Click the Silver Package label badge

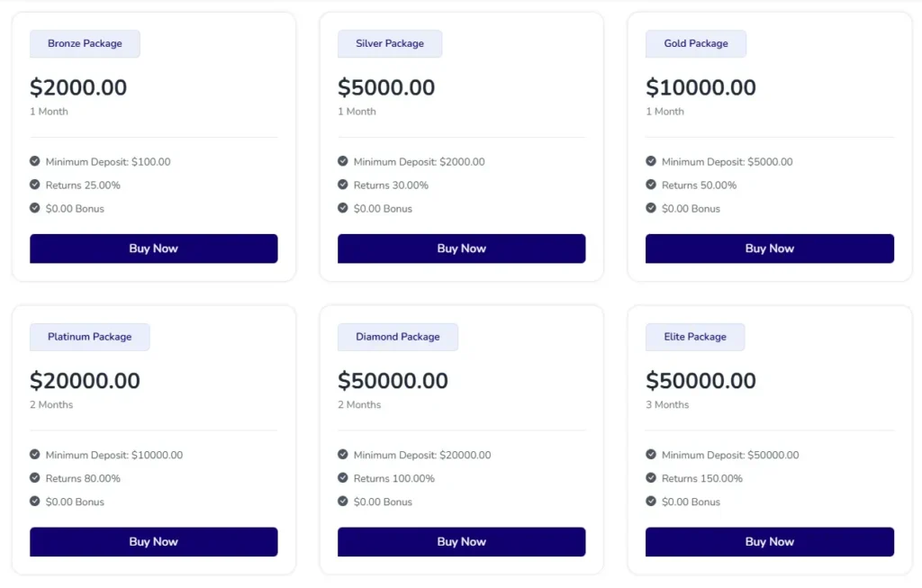(389, 43)
